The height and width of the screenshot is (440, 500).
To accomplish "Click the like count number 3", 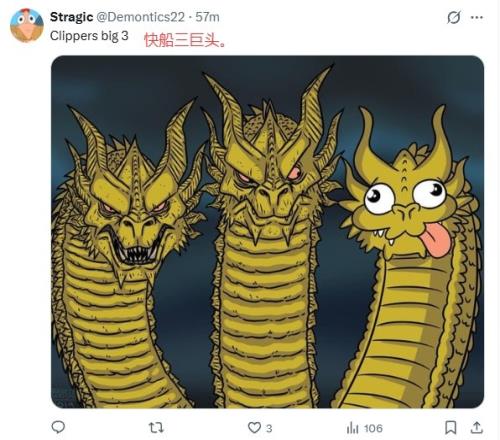I will click(x=269, y=428).
